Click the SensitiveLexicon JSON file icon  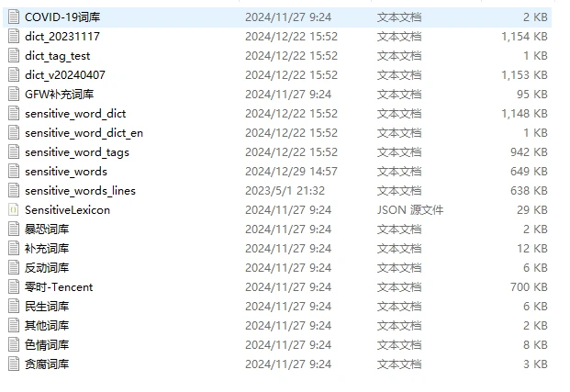(x=14, y=210)
